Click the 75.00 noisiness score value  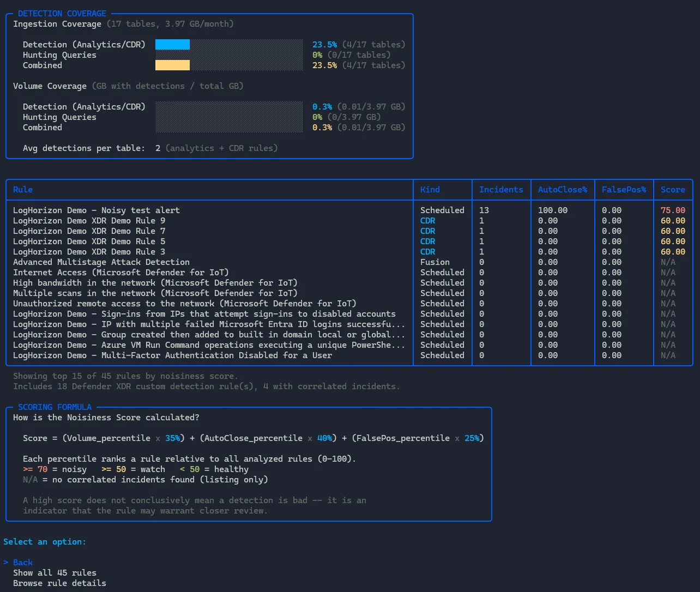pos(673,210)
